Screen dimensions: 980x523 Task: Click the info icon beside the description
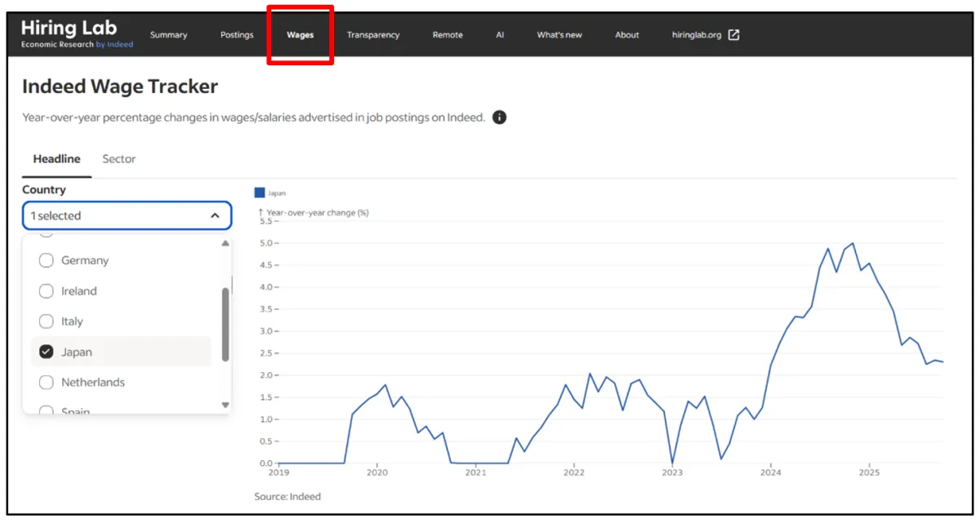[500, 117]
